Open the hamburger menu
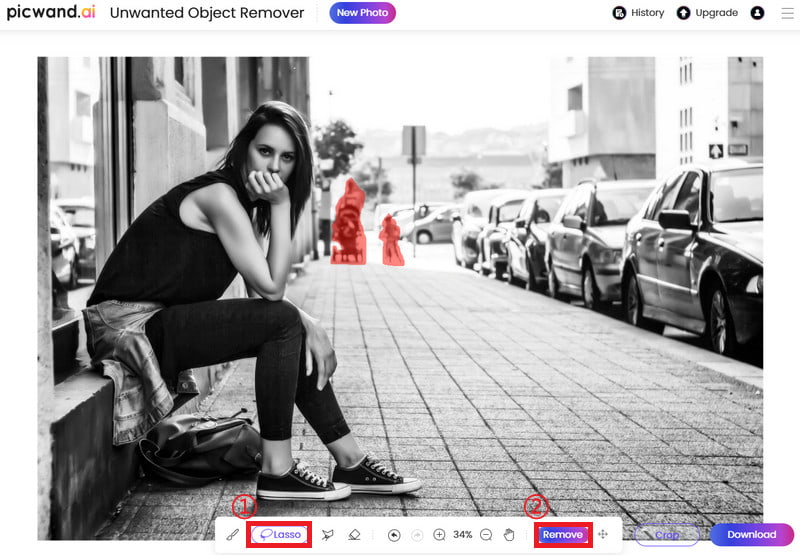This screenshot has height=555, width=800. click(x=787, y=13)
